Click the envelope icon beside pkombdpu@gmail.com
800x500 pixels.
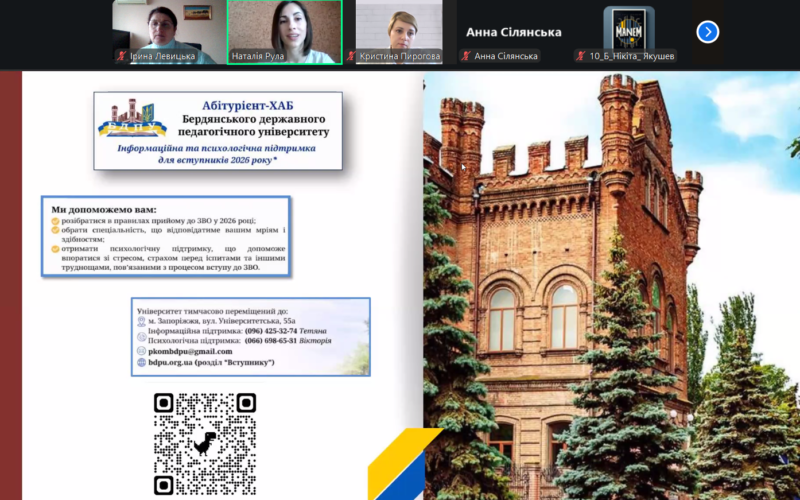pos(141,351)
